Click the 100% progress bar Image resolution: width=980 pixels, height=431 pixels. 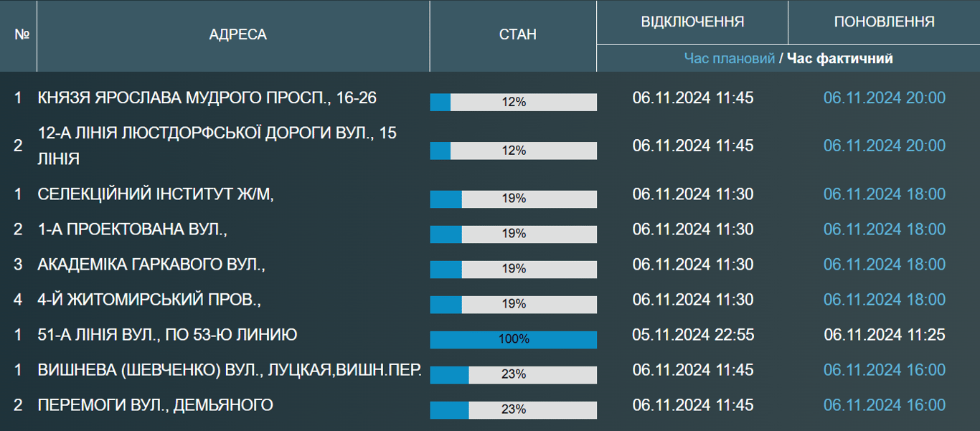pyautogui.click(x=514, y=339)
